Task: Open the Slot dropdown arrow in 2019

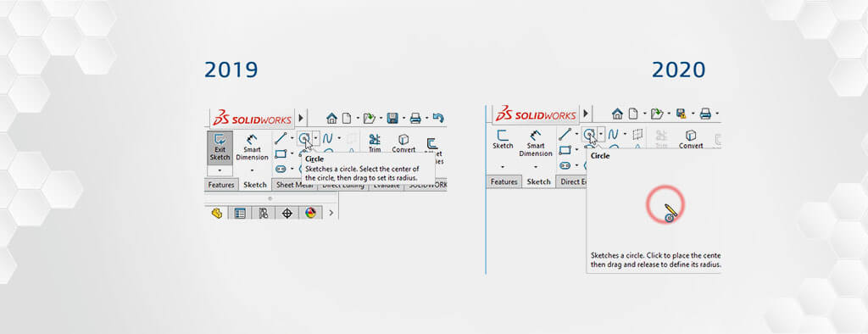Action: click(x=292, y=169)
